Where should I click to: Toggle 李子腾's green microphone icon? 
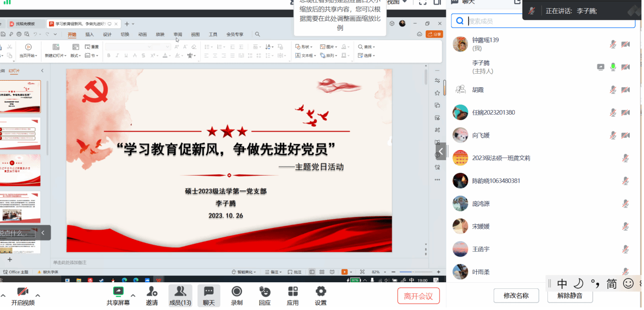(x=613, y=67)
